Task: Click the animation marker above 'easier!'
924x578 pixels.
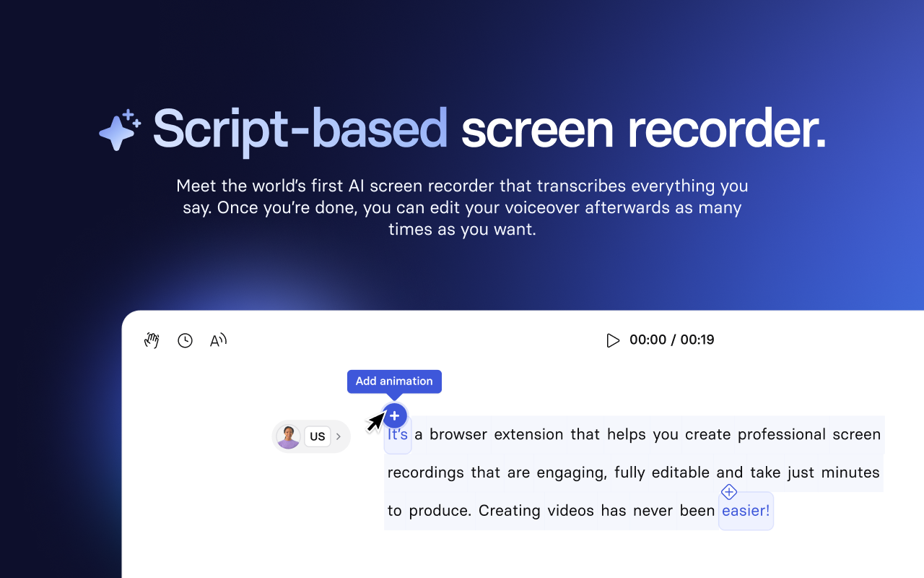Action: [x=729, y=492]
